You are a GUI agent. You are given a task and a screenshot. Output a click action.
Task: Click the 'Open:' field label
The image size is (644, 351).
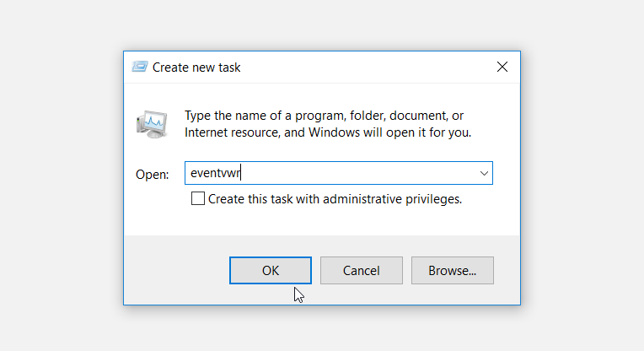(153, 174)
